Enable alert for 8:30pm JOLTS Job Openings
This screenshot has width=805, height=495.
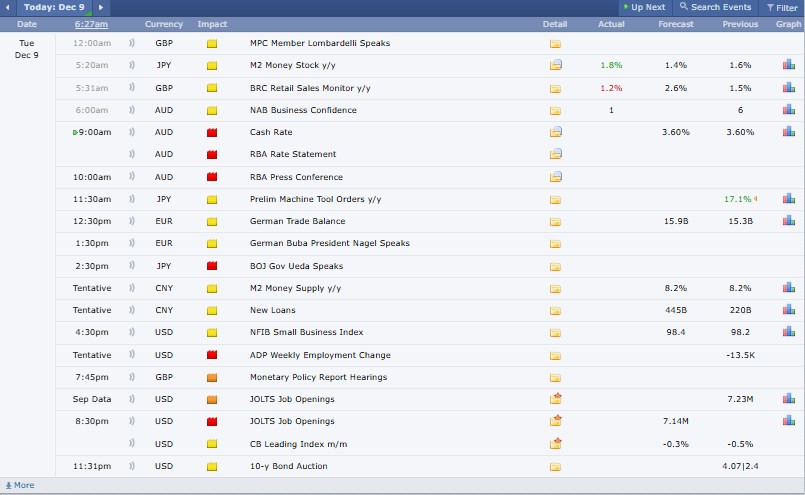click(132, 421)
